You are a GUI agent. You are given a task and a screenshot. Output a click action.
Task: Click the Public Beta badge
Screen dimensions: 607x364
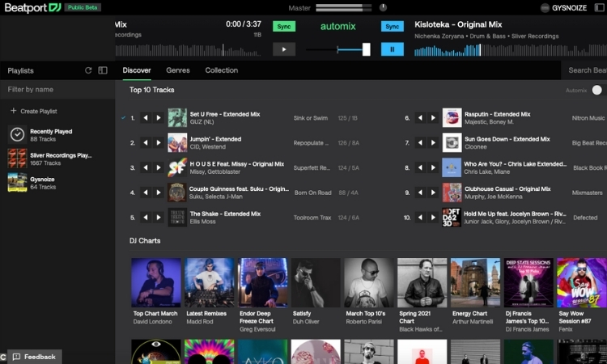click(83, 7)
